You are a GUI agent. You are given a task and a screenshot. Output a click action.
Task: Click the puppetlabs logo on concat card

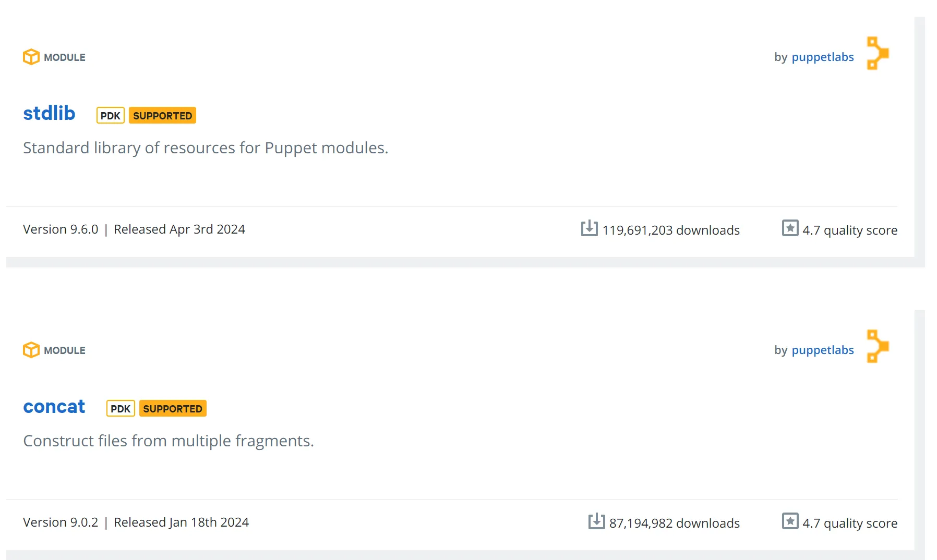pos(878,346)
